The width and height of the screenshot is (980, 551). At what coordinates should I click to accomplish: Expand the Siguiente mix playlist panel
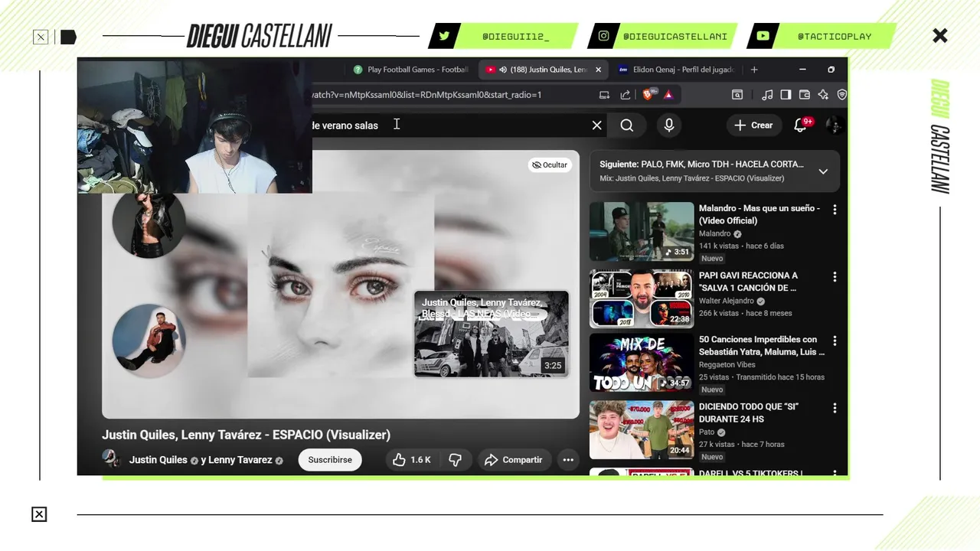coord(823,171)
